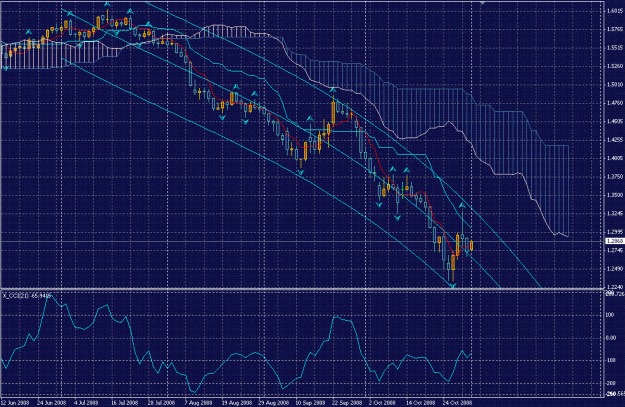Click the 1.4255 price axis label
Viewport: 625px width, 407px height.
615,140
